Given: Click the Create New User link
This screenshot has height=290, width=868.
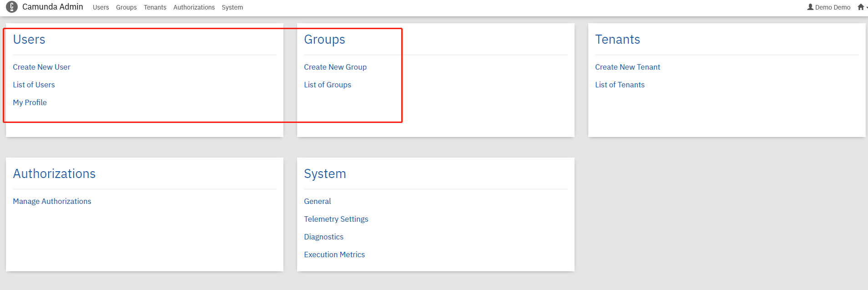Looking at the screenshot, I should (41, 67).
